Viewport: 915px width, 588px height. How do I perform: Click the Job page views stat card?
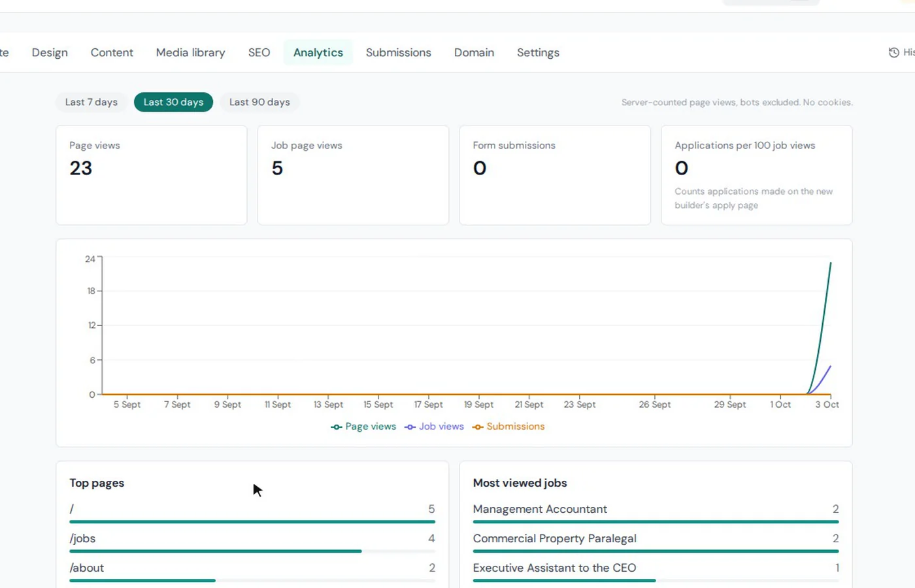click(x=353, y=175)
